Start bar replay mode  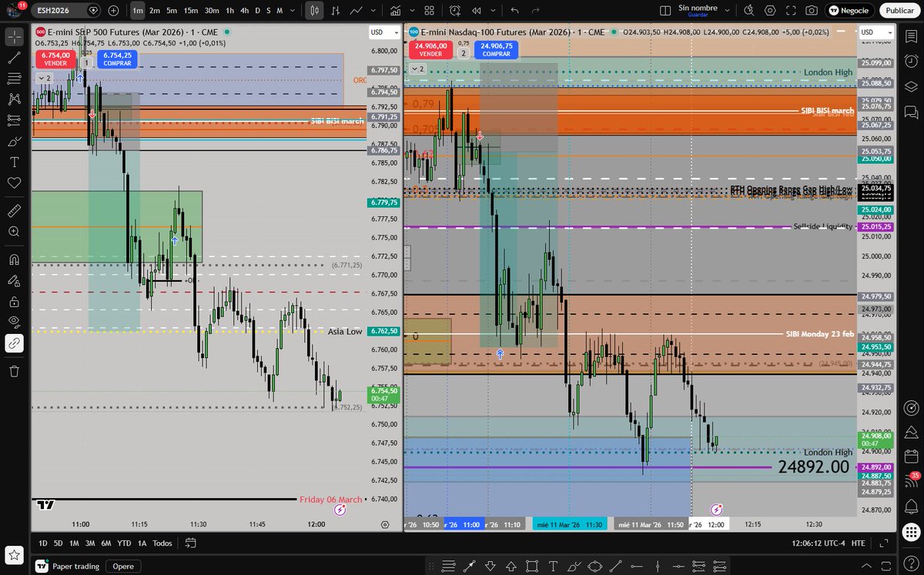click(x=477, y=11)
